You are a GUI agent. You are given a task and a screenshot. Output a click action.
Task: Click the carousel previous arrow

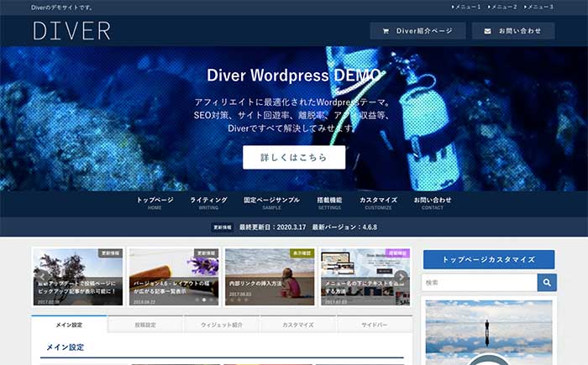tap(42, 277)
